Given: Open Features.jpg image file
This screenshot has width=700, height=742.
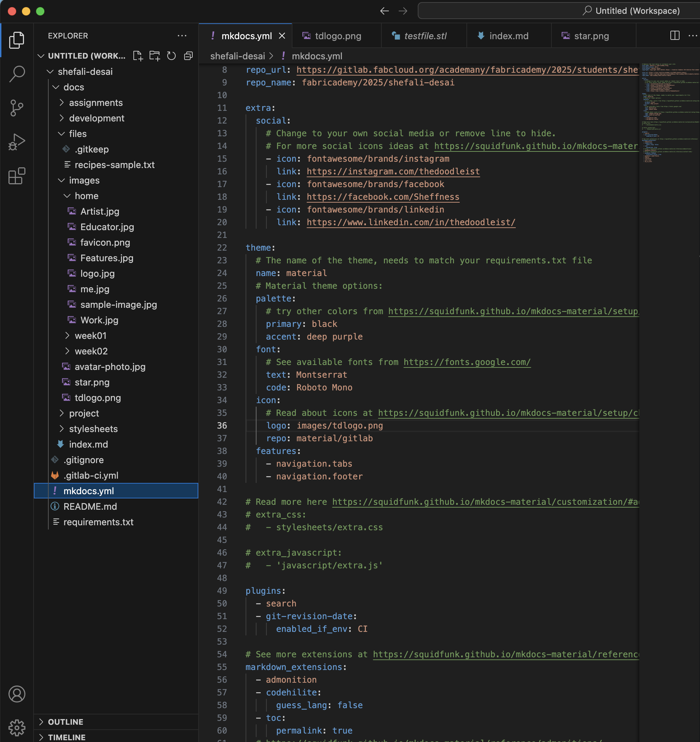Looking at the screenshot, I should 116,258.
